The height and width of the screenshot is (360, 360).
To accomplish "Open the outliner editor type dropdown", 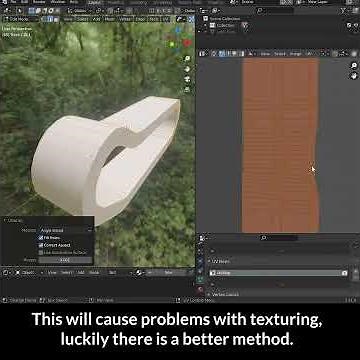I will pyautogui.click(x=204, y=11).
